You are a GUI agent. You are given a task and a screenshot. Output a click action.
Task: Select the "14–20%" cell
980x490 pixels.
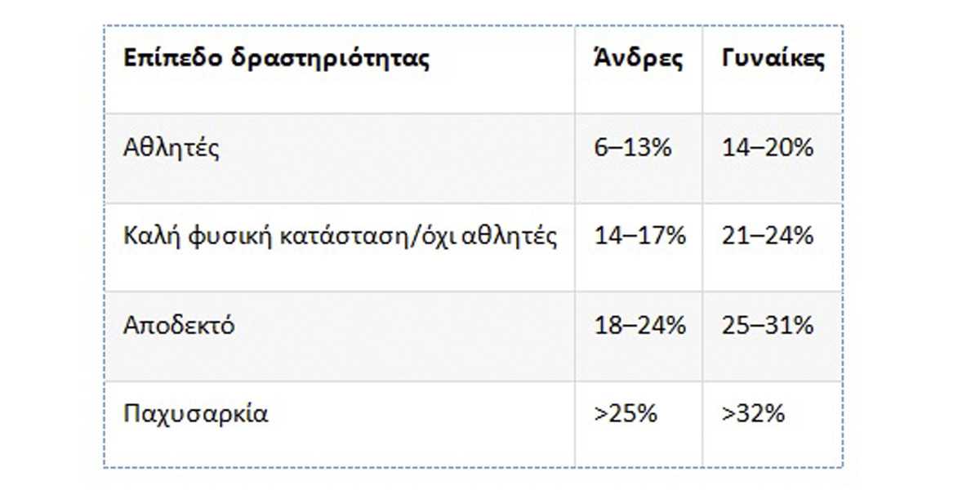tap(768, 149)
